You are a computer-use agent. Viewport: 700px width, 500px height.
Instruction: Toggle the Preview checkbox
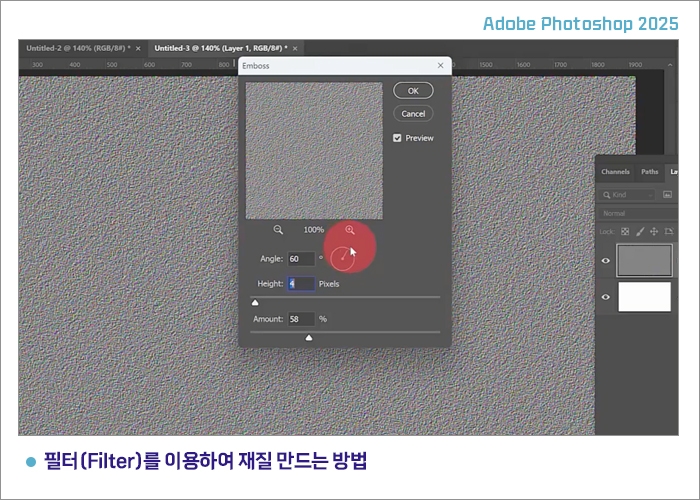tap(397, 138)
